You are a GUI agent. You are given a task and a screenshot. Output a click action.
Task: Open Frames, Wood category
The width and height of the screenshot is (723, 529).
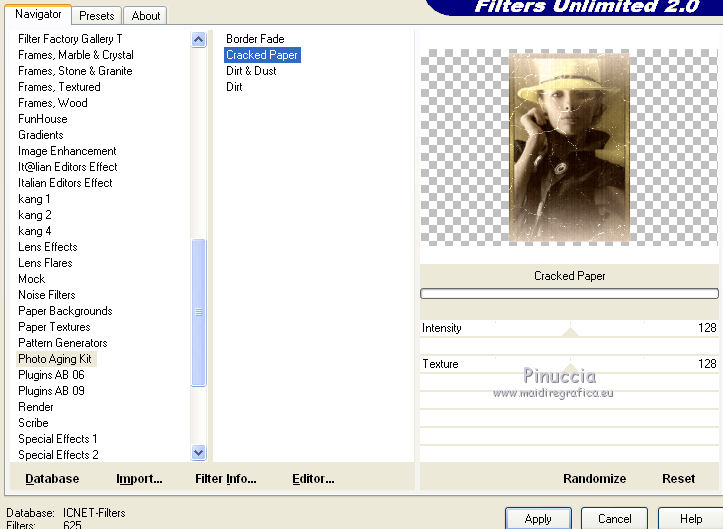pos(53,103)
